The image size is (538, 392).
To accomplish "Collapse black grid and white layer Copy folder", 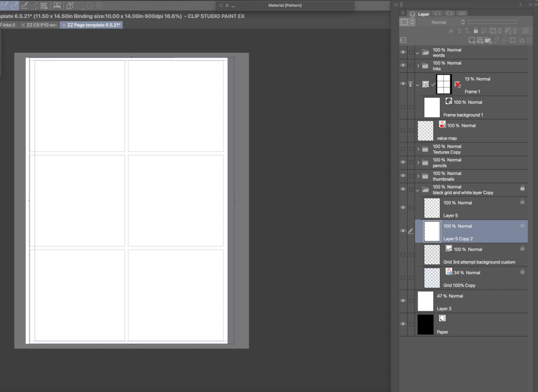I will pos(418,190).
